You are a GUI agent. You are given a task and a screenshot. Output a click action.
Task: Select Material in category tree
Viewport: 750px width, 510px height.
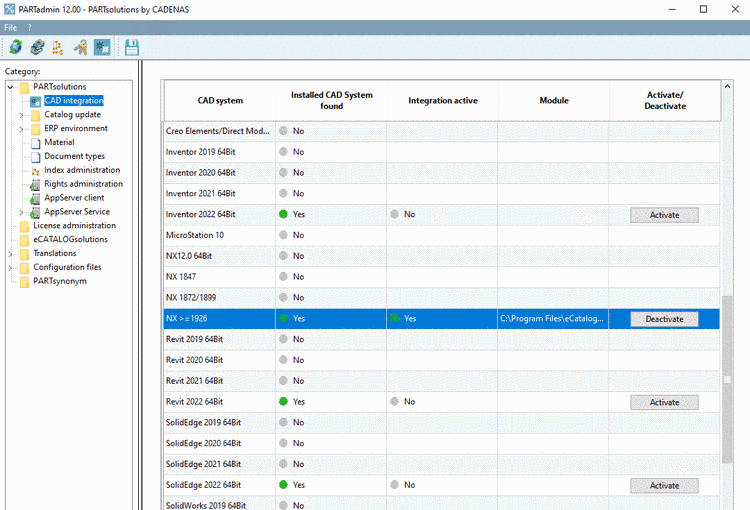point(59,142)
